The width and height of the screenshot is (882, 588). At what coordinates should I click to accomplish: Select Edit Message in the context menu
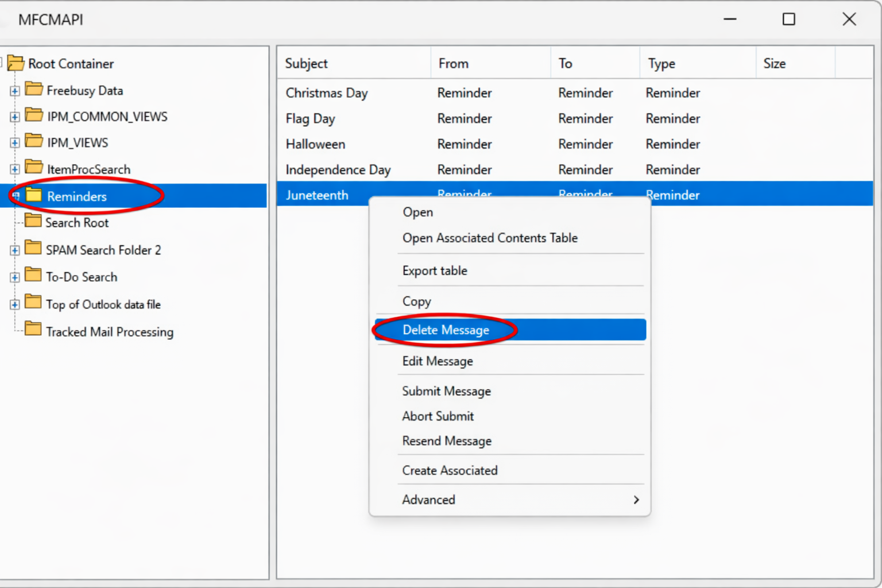438,361
